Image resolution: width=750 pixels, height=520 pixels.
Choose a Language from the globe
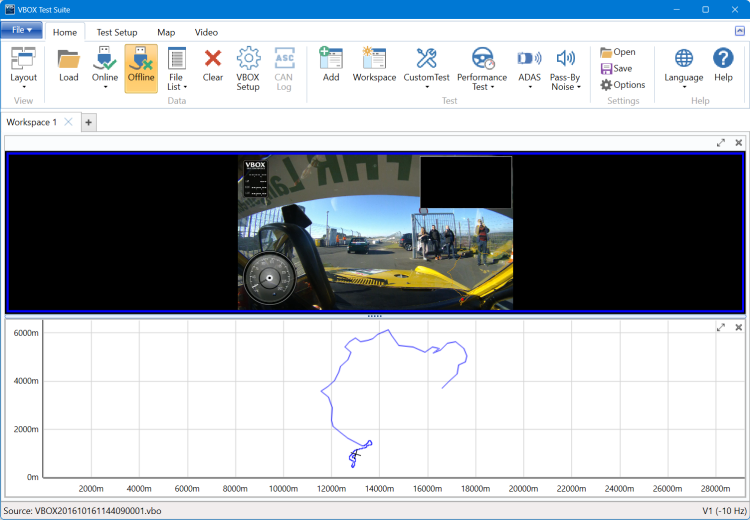tap(684, 68)
